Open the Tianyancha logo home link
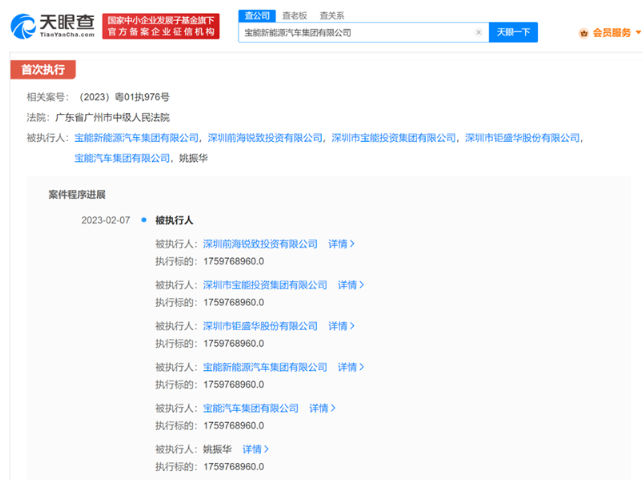This screenshot has height=480, width=643. (x=52, y=26)
